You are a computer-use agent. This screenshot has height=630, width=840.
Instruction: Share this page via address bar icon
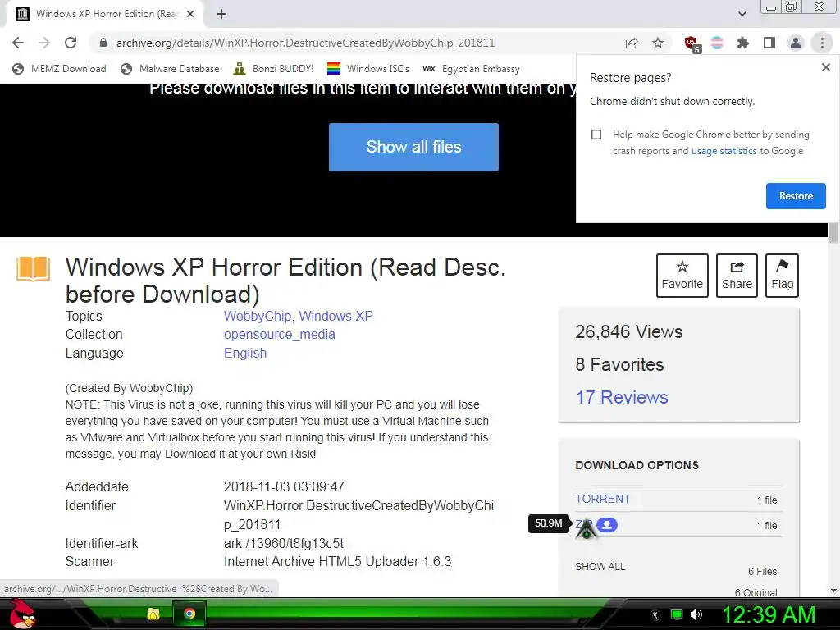pos(632,43)
